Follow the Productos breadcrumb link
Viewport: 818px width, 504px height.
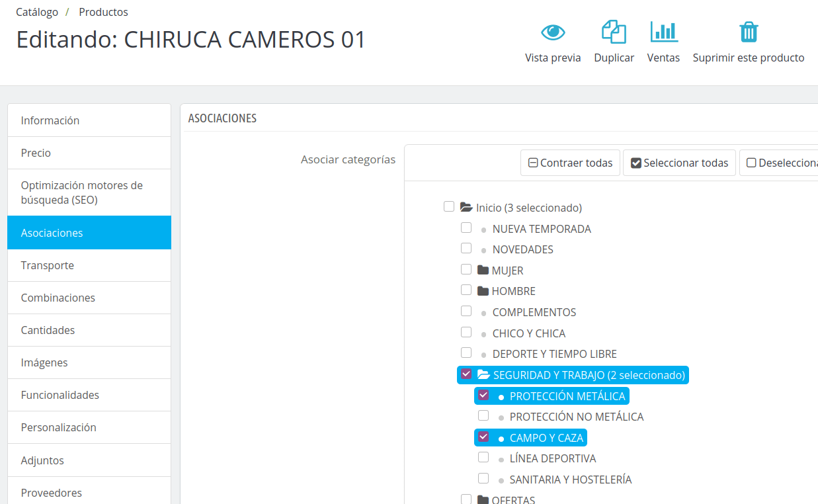click(103, 12)
